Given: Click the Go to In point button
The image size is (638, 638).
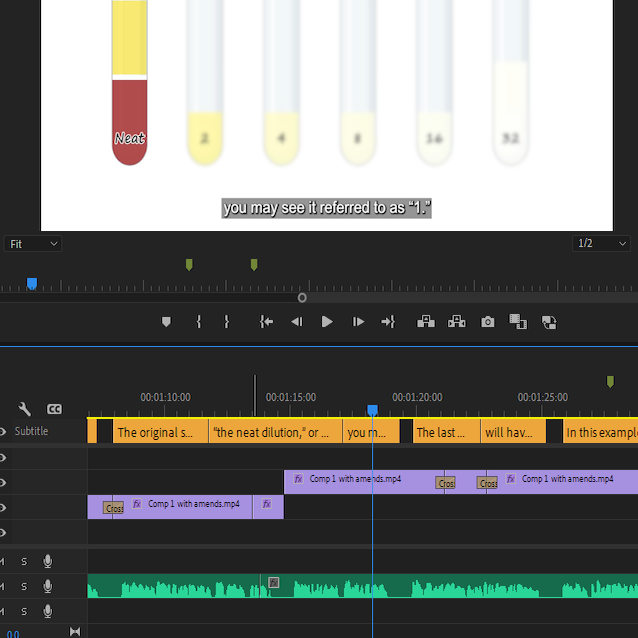Looking at the screenshot, I should click(x=266, y=322).
